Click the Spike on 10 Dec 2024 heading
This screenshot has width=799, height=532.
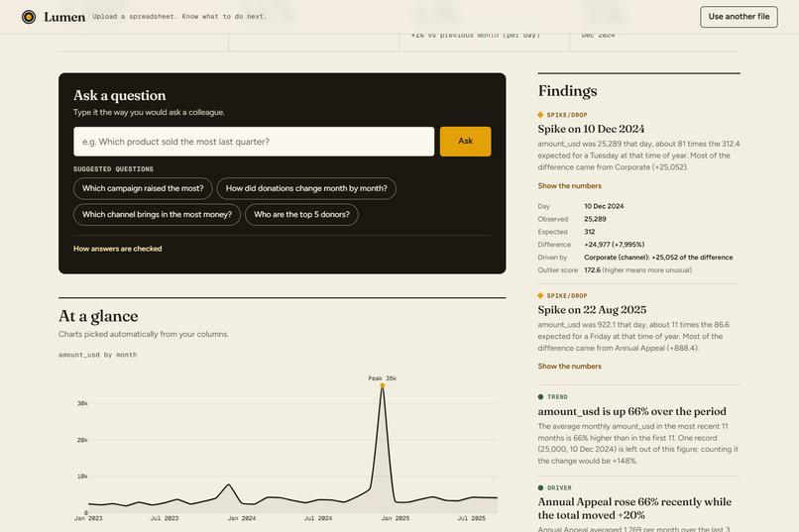click(x=591, y=129)
